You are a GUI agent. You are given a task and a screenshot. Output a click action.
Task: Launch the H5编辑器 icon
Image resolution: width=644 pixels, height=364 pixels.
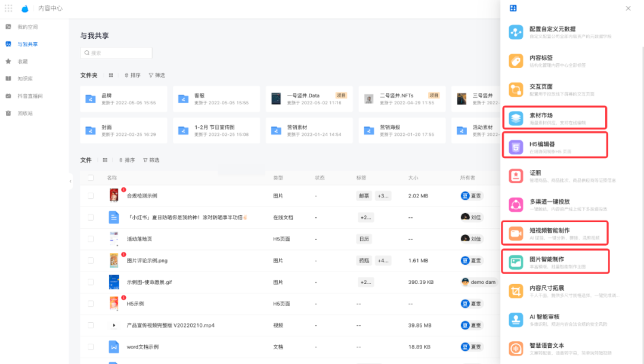(x=516, y=146)
